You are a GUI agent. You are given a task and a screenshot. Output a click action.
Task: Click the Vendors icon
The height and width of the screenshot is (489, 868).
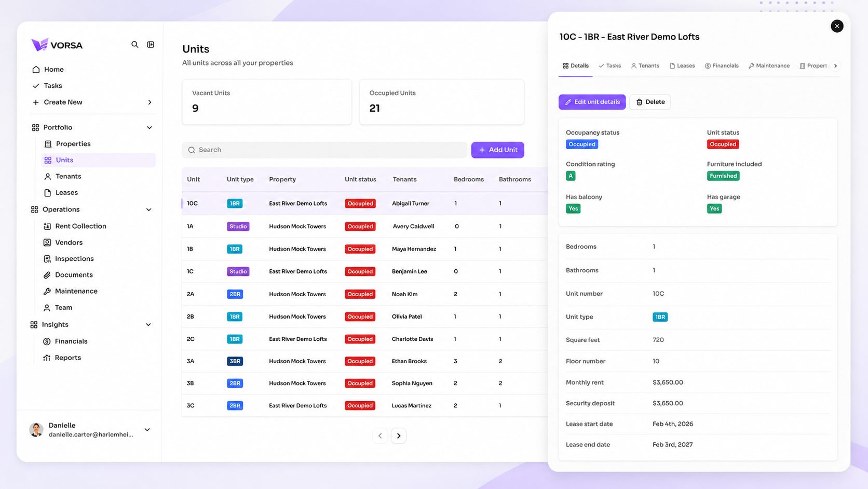47,243
